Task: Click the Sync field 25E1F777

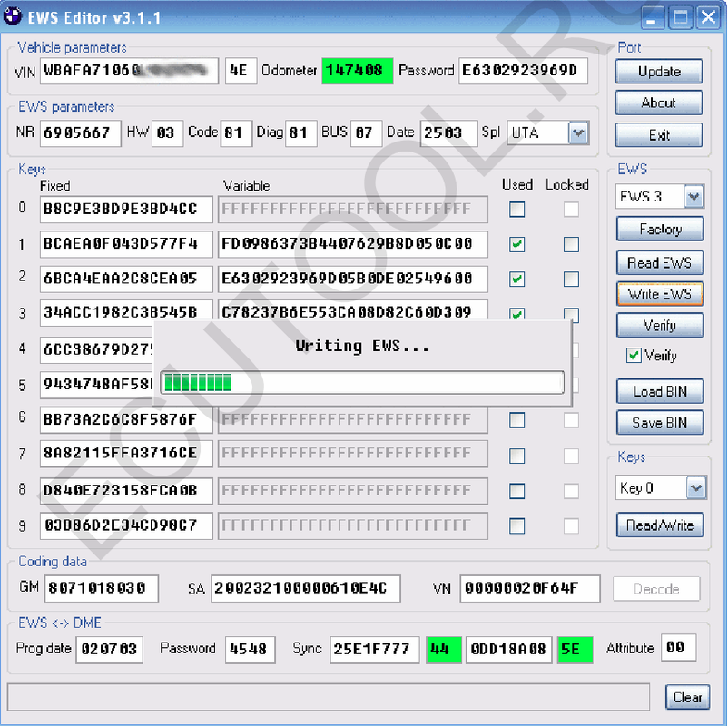Action: [374, 649]
